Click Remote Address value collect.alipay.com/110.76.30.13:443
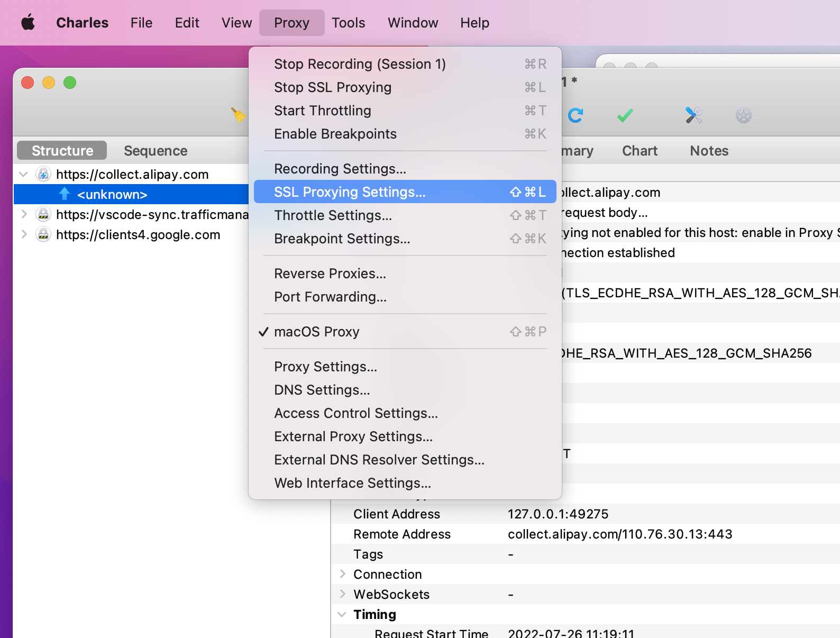Viewport: 840px width, 638px height. click(620, 534)
